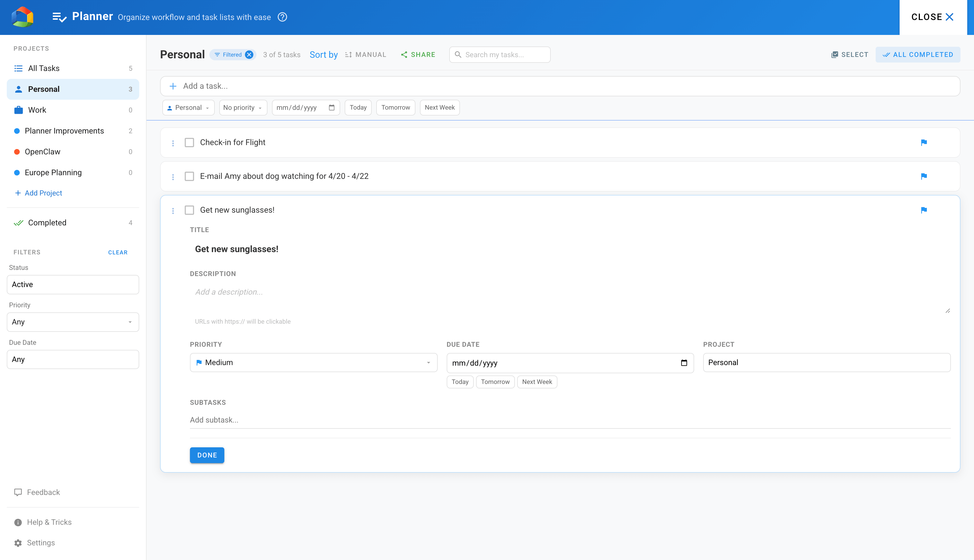
Task: Click the Share icon on the task list
Action: 404,54
